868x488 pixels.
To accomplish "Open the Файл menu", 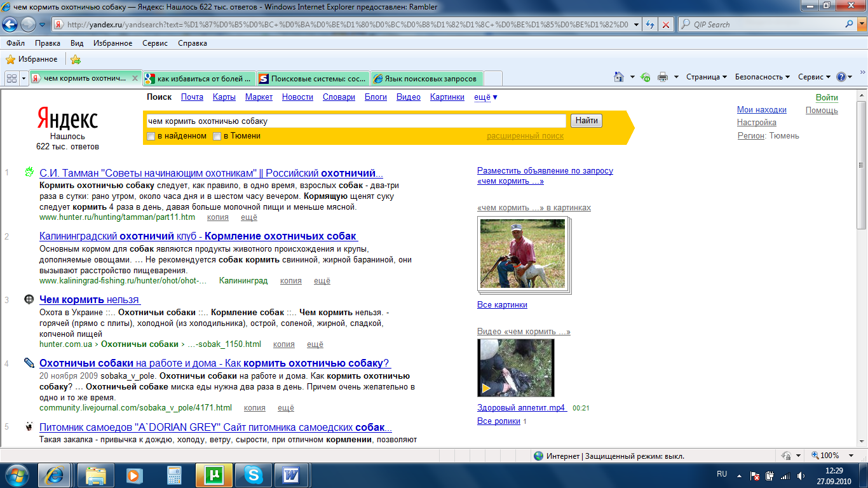I will point(16,43).
